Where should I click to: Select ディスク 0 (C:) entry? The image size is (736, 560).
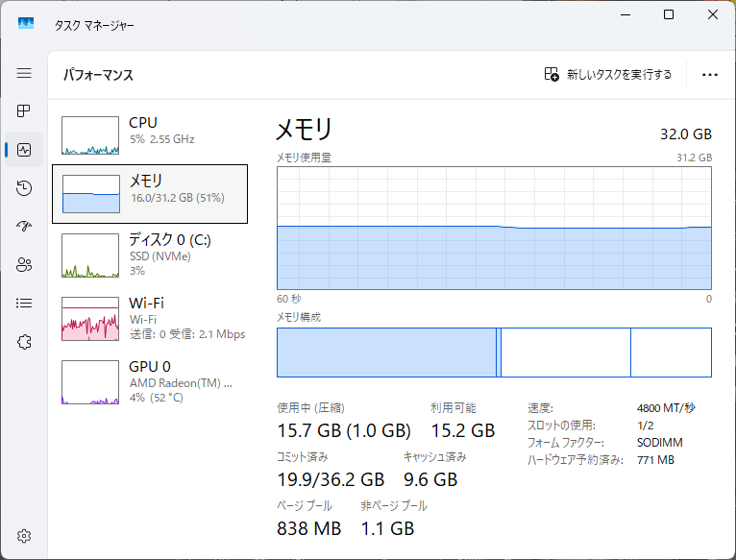pyautogui.click(x=150, y=254)
